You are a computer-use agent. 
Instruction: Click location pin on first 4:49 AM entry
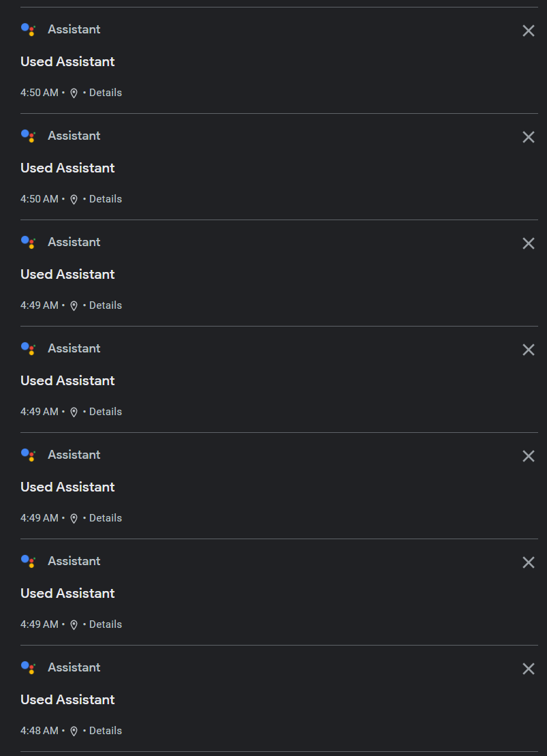(74, 305)
